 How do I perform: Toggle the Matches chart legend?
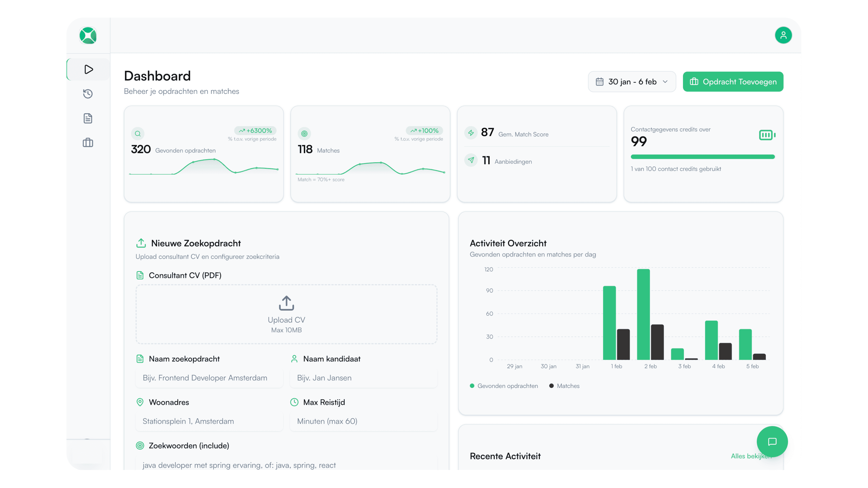pos(564,386)
